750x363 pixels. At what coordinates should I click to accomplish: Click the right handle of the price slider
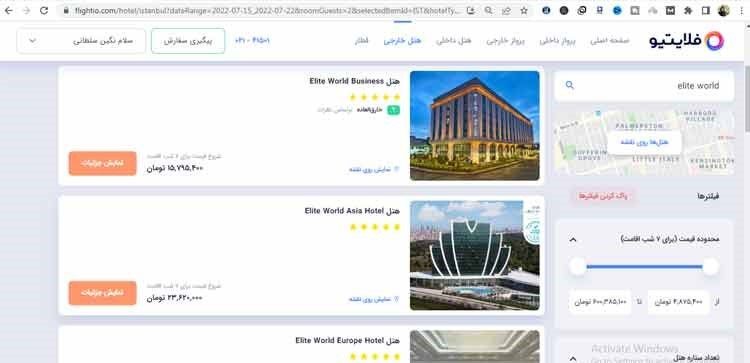(710, 266)
